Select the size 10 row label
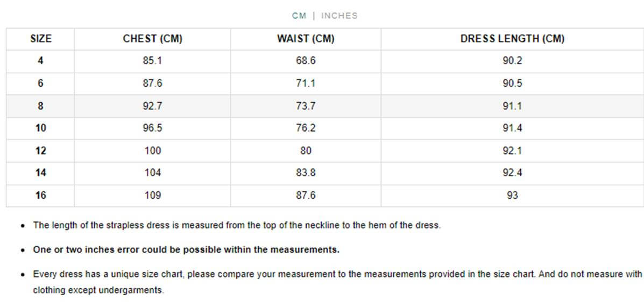 (x=41, y=128)
